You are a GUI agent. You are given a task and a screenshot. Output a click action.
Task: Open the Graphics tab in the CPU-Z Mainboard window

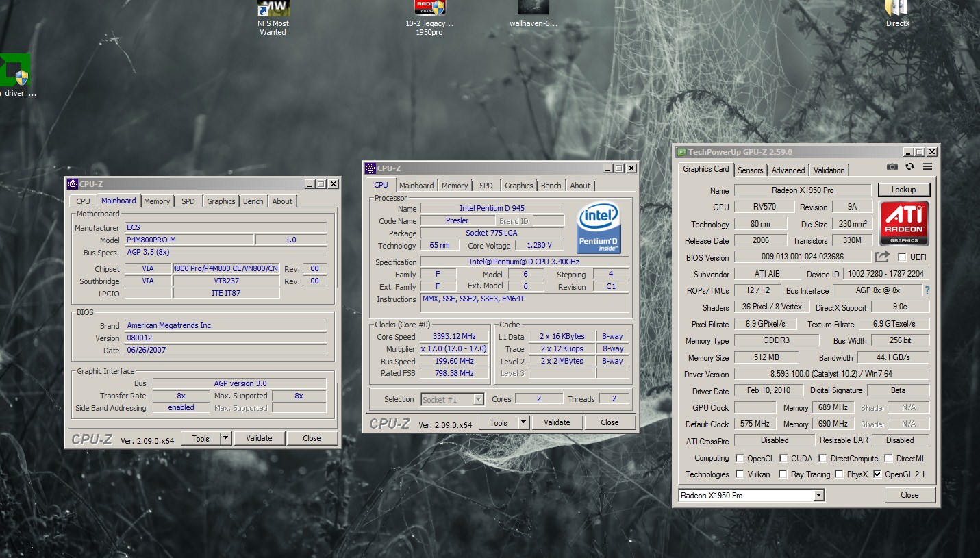coord(221,201)
